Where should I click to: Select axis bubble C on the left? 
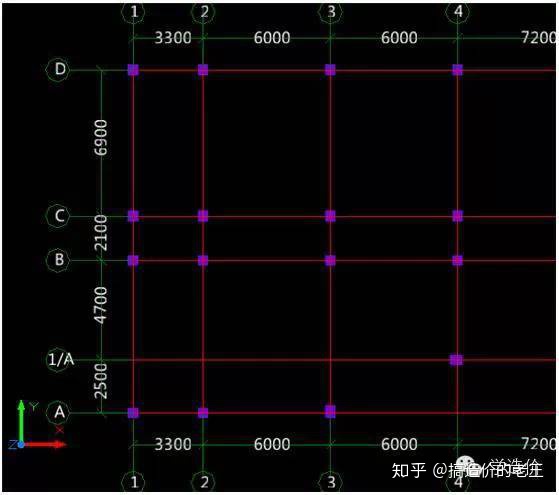coord(59,216)
